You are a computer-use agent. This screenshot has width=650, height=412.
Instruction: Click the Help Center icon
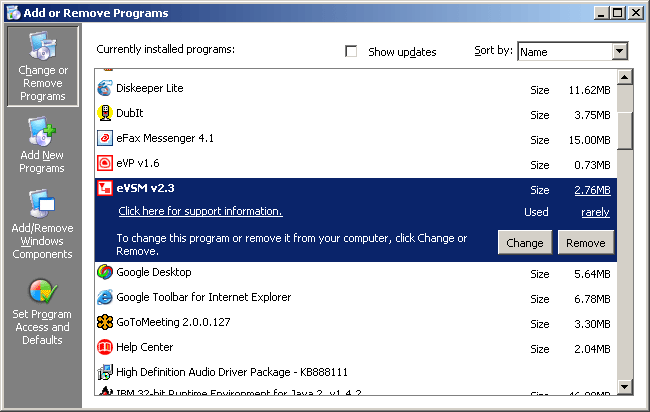point(105,347)
